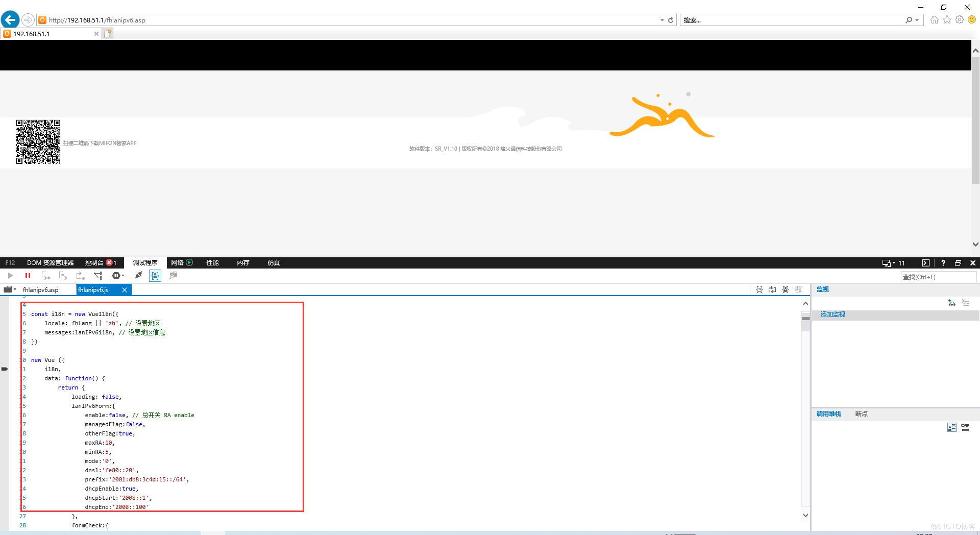Close the fhlanipv6.js tab
The height and width of the screenshot is (535, 980).
pos(124,290)
